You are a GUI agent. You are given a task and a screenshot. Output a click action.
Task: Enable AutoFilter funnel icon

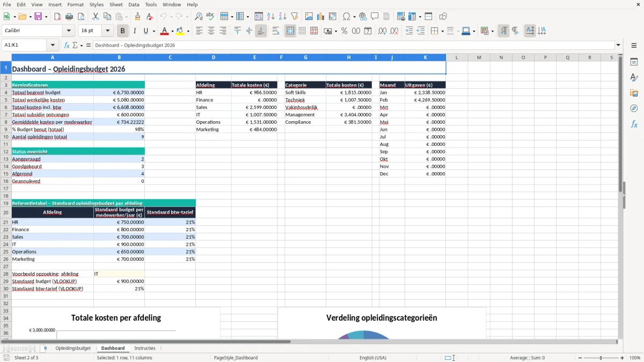[295, 17]
